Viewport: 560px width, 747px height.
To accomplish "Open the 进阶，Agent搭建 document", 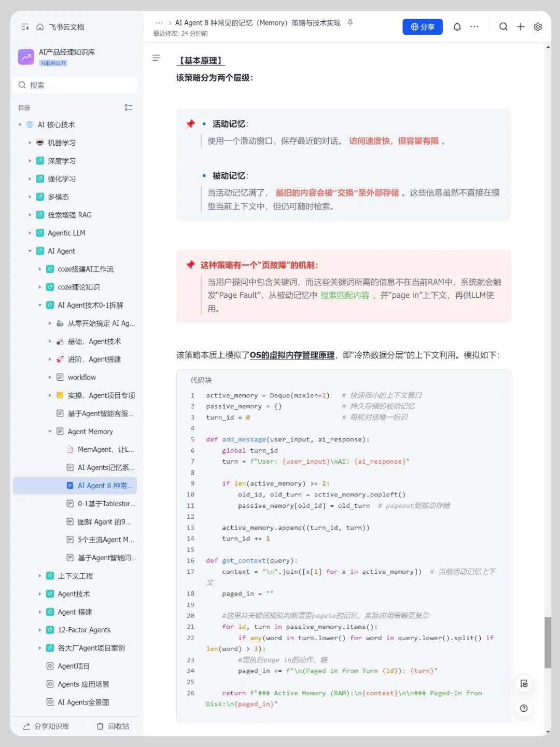I will 94,359.
